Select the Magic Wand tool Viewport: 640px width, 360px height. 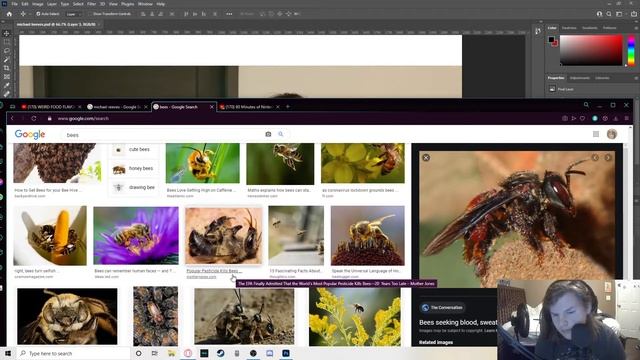[7, 59]
